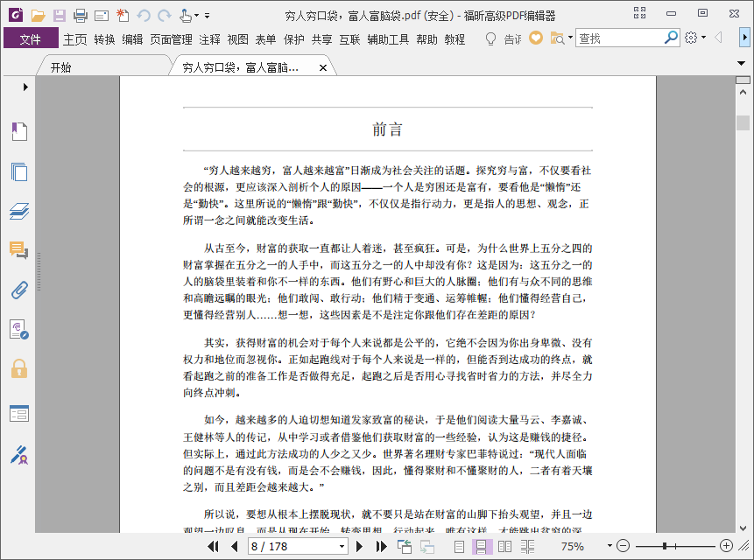
Task: Click the lightbulb tell-me icon
Action: click(490, 38)
